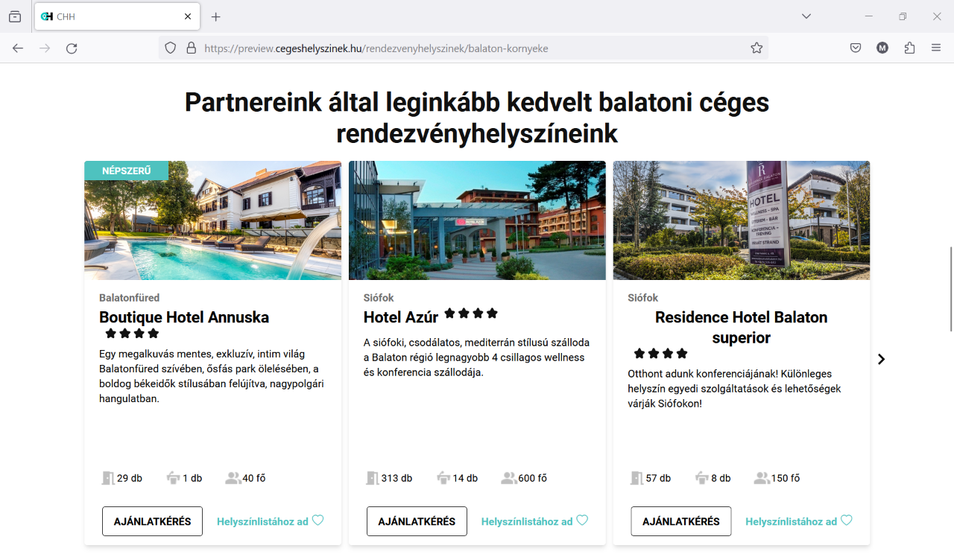This screenshot has height=560, width=954.
Task: Click heart icon on Residence Hotel Balaton card
Action: click(847, 521)
